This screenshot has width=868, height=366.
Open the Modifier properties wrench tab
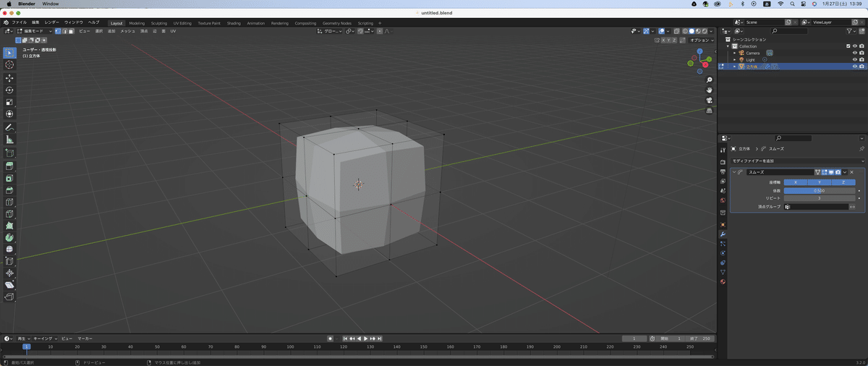(723, 234)
